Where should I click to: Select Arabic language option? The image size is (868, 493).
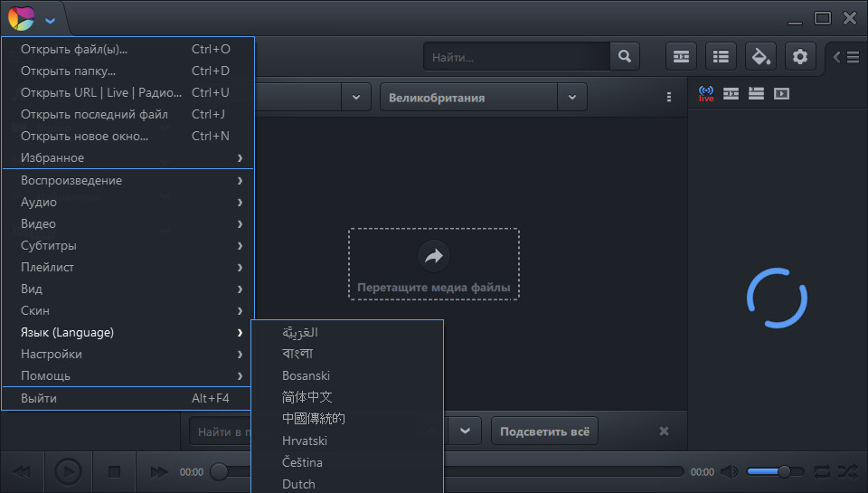(347, 332)
